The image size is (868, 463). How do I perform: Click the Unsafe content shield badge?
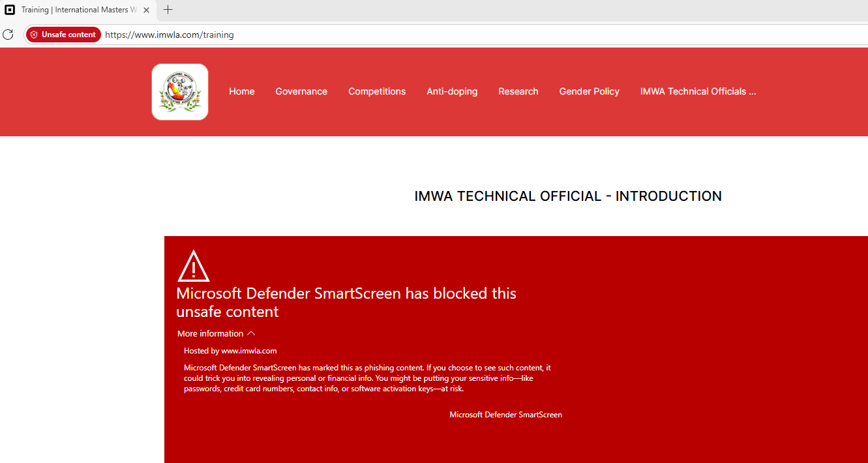(63, 35)
